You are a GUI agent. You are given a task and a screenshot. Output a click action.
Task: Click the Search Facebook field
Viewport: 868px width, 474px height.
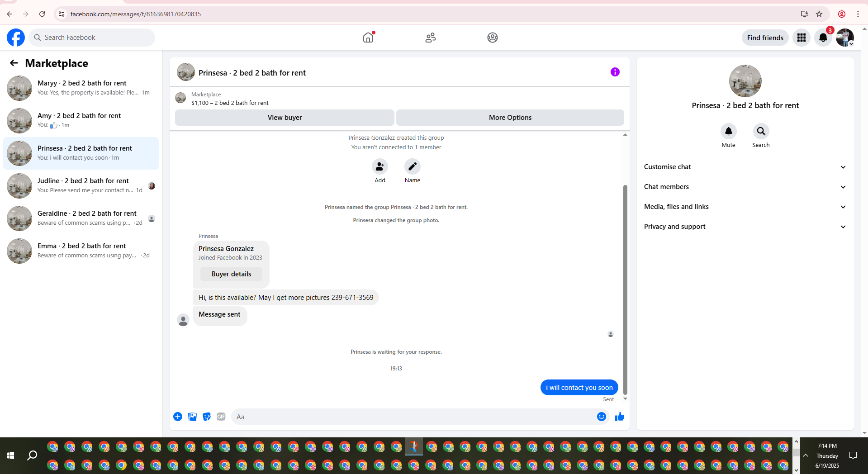[92, 38]
